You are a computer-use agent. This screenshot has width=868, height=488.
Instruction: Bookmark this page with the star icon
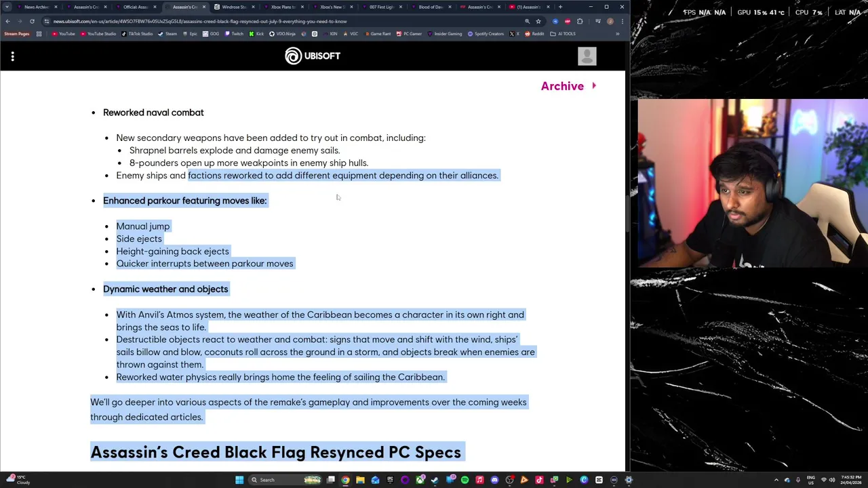538,21
